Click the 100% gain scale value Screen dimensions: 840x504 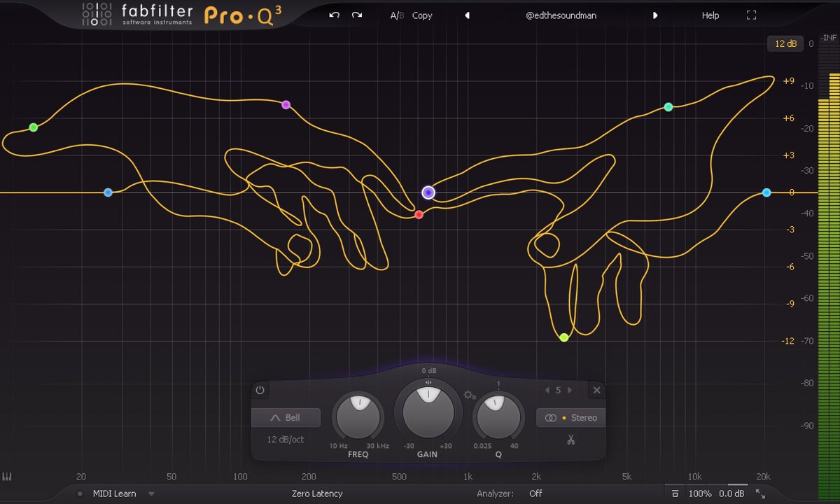click(x=700, y=493)
